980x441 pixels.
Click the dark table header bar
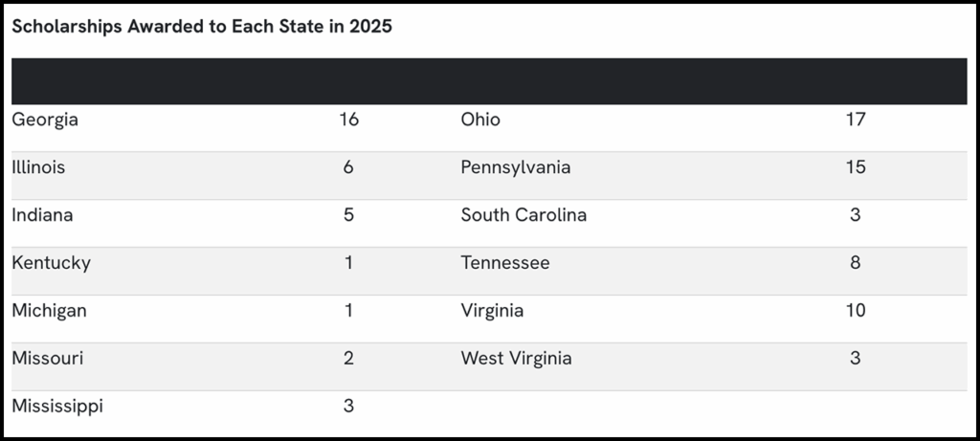pos(489,81)
